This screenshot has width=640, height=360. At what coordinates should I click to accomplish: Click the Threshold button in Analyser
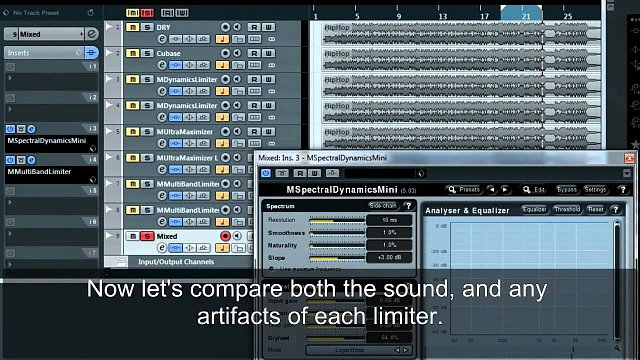click(567, 209)
